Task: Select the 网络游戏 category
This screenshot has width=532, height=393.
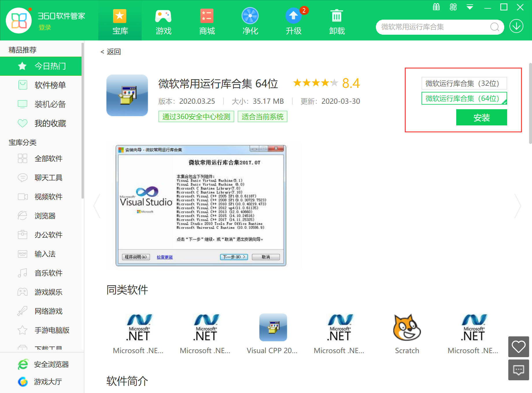Action: (x=41, y=311)
